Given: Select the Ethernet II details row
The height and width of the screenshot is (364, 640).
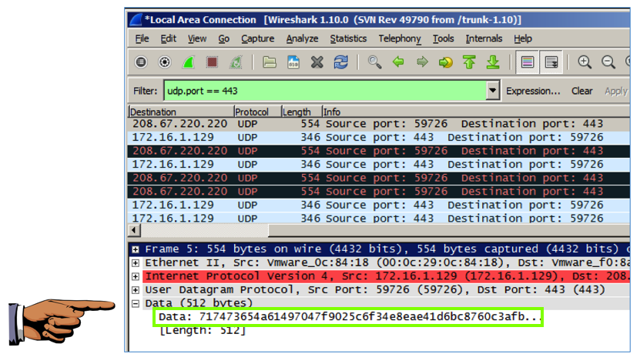Looking at the screenshot, I should [x=387, y=262].
